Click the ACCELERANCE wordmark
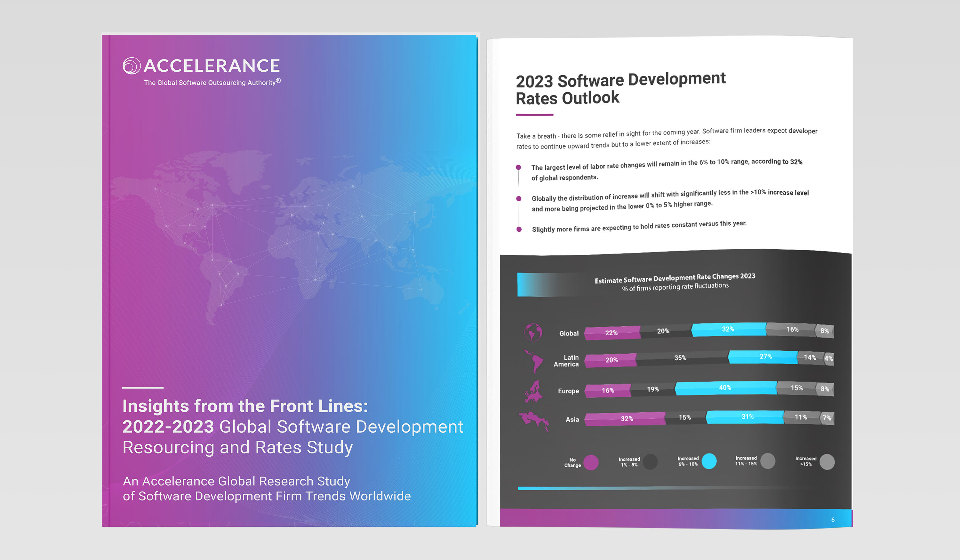 click(x=212, y=66)
